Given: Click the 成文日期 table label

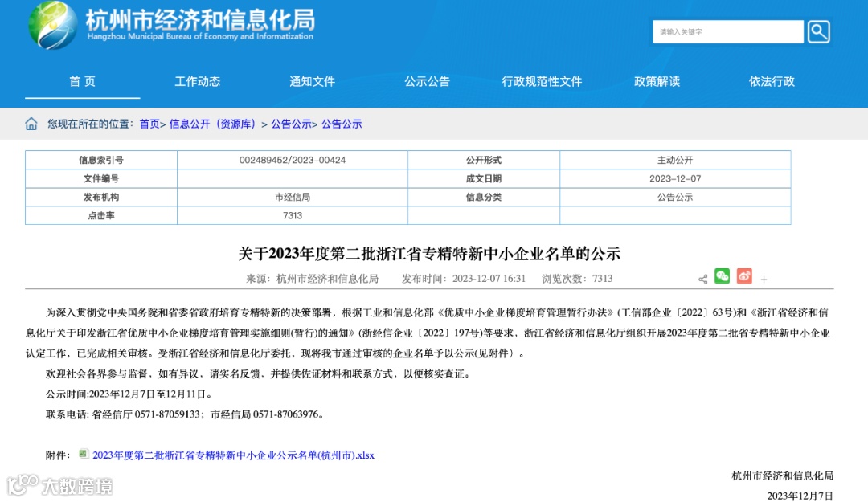Looking at the screenshot, I should [484, 178].
